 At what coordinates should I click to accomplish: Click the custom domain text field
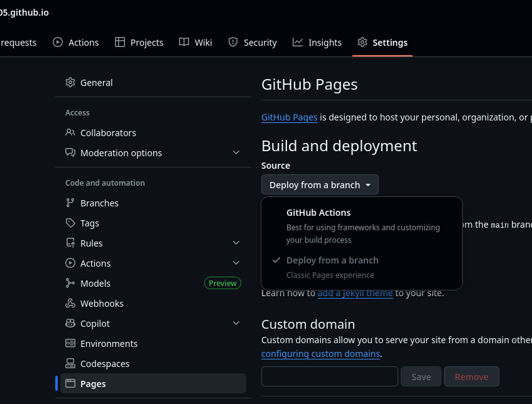[x=329, y=376]
